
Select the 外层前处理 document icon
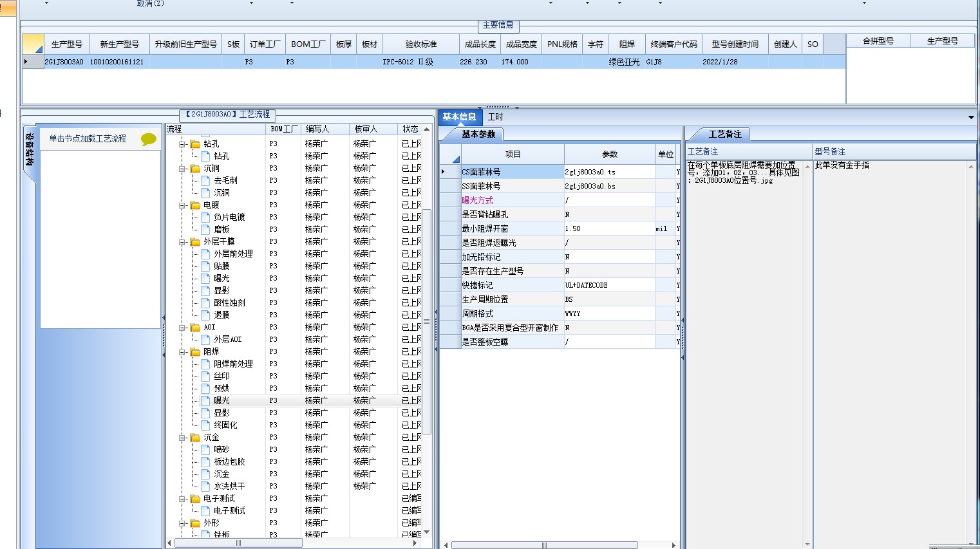(x=205, y=254)
